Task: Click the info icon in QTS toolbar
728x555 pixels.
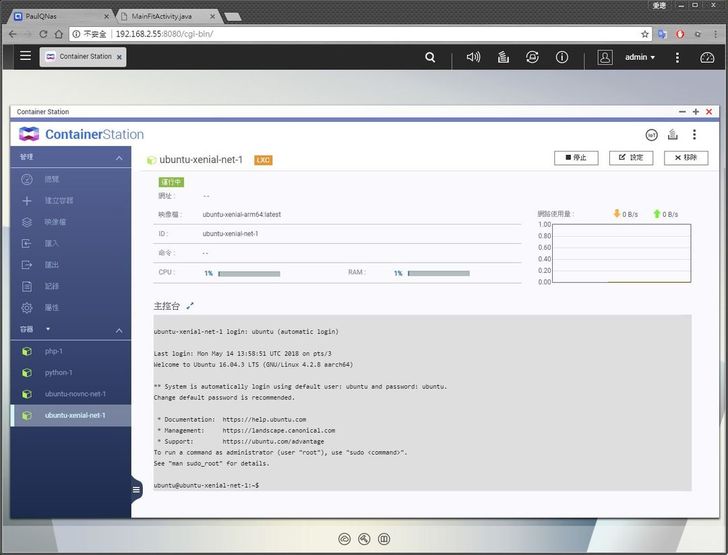Action: 562,57
